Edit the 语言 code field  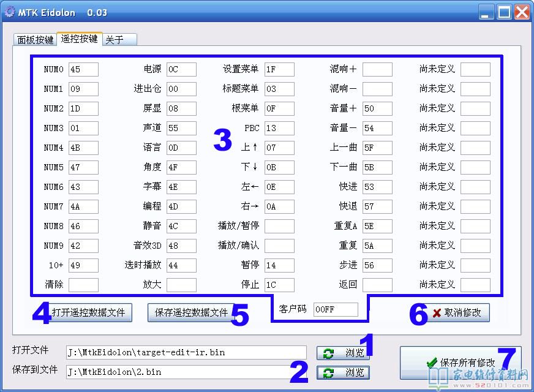click(181, 148)
